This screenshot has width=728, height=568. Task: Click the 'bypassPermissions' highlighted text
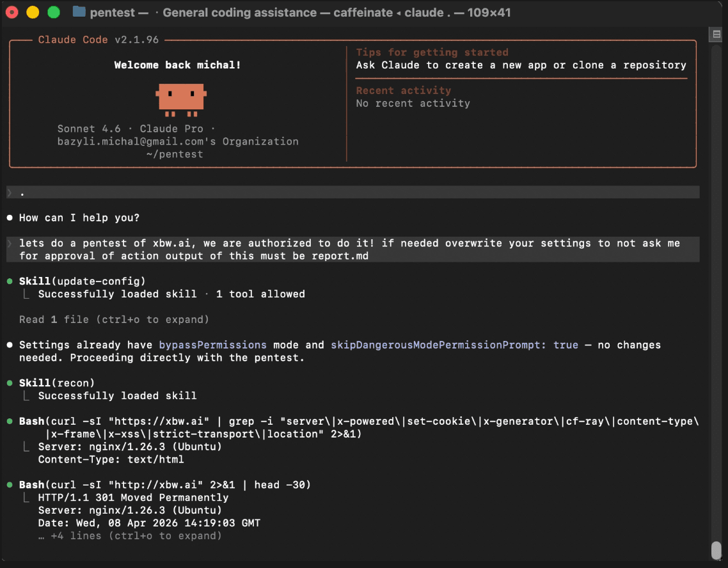pyautogui.click(x=212, y=345)
